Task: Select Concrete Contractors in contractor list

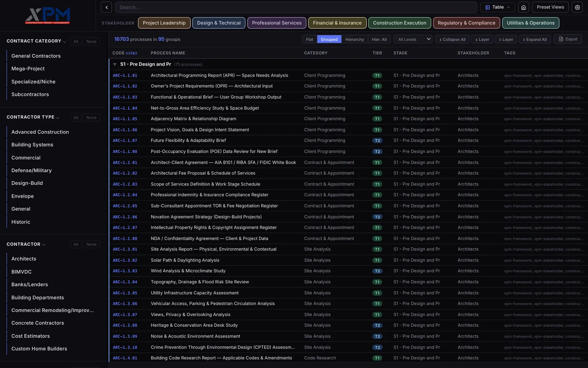Action: click(x=37, y=323)
